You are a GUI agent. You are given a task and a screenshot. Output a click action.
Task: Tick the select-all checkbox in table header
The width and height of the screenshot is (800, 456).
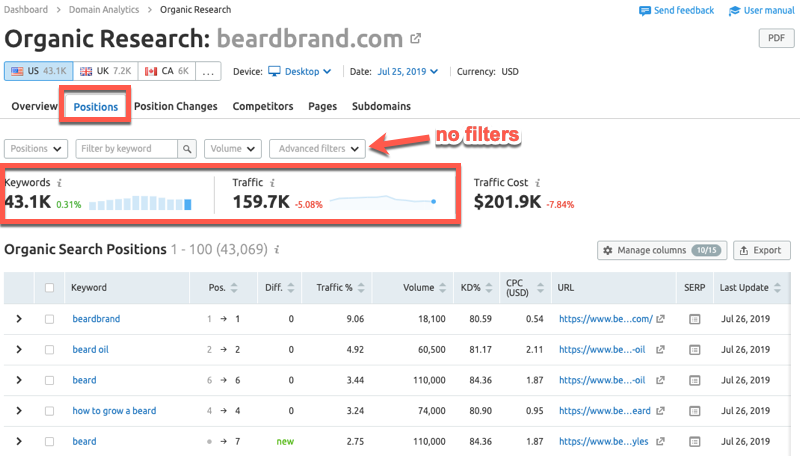click(x=49, y=288)
